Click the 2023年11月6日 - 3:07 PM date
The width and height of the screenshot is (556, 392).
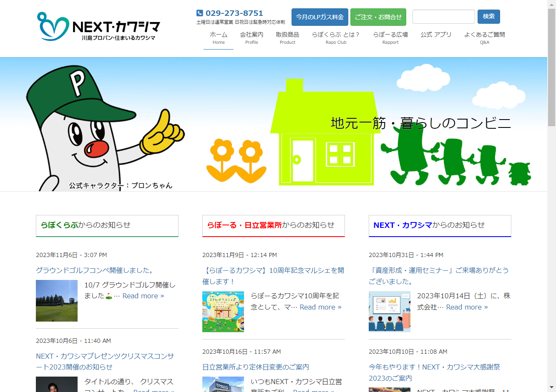[x=71, y=255]
